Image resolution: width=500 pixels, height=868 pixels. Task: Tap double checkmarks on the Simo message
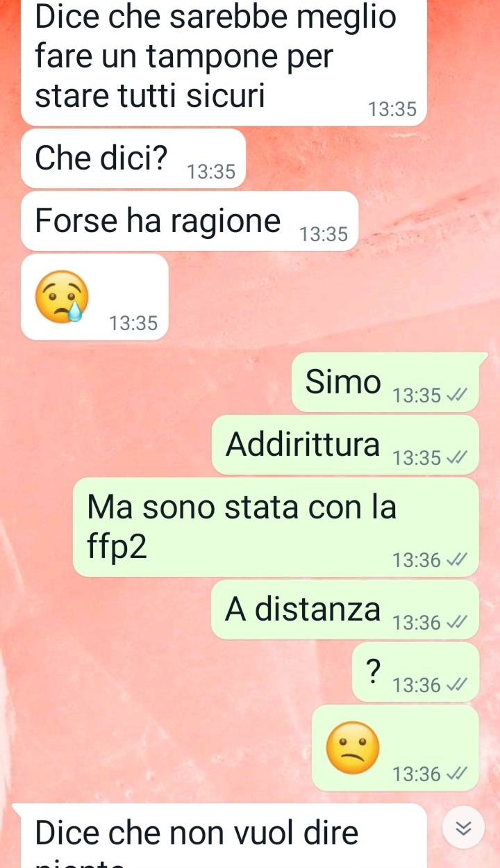tap(456, 395)
